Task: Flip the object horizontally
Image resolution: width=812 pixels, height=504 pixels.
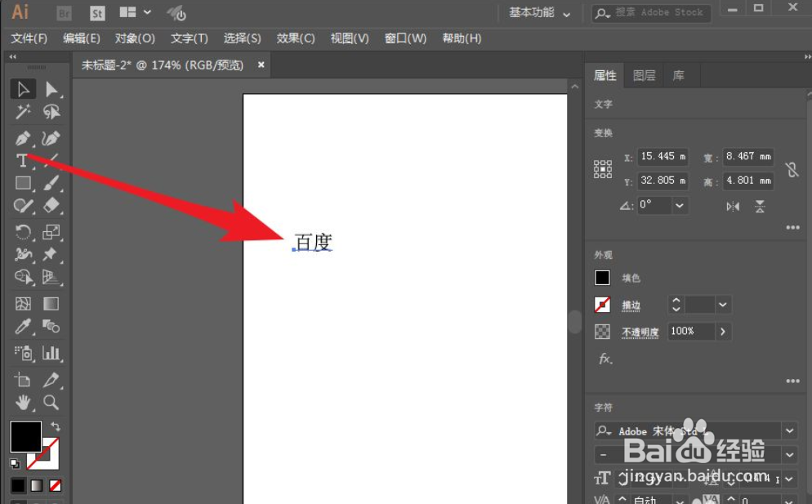Action: [x=733, y=207]
